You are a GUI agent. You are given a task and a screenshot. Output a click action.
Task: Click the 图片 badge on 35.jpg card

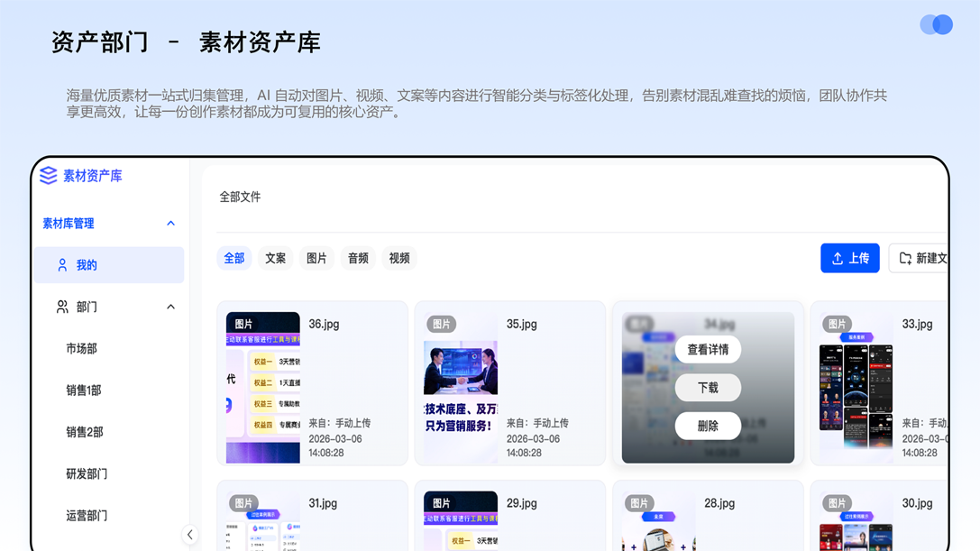coord(441,324)
